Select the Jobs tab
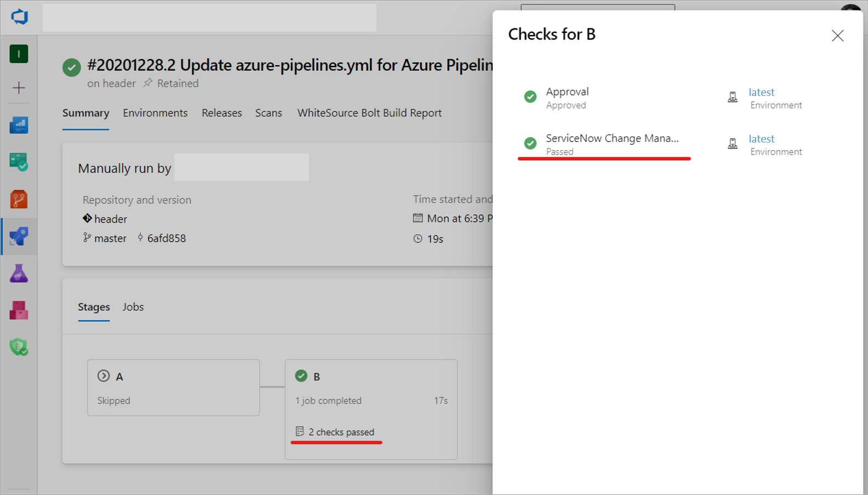Image resolution: width=868 pixels, height=495 pixels. (x=133, y=307)
